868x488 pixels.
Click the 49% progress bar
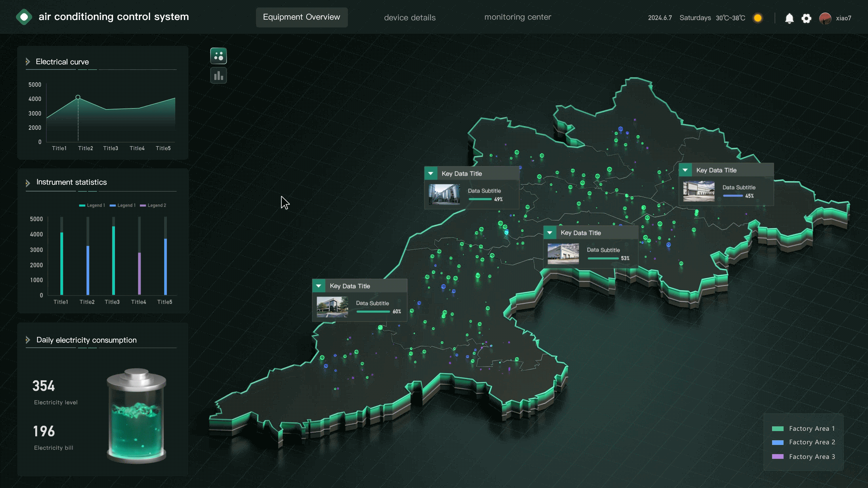point(480,199)
